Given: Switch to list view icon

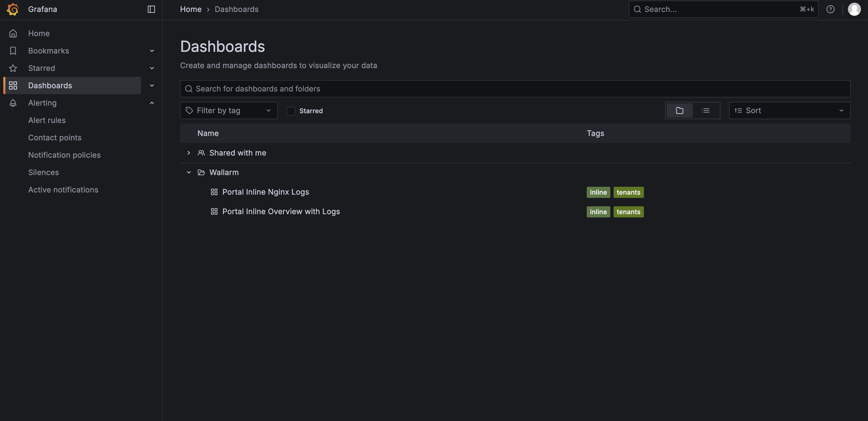Looking at the screenshot, I should 706,110.
